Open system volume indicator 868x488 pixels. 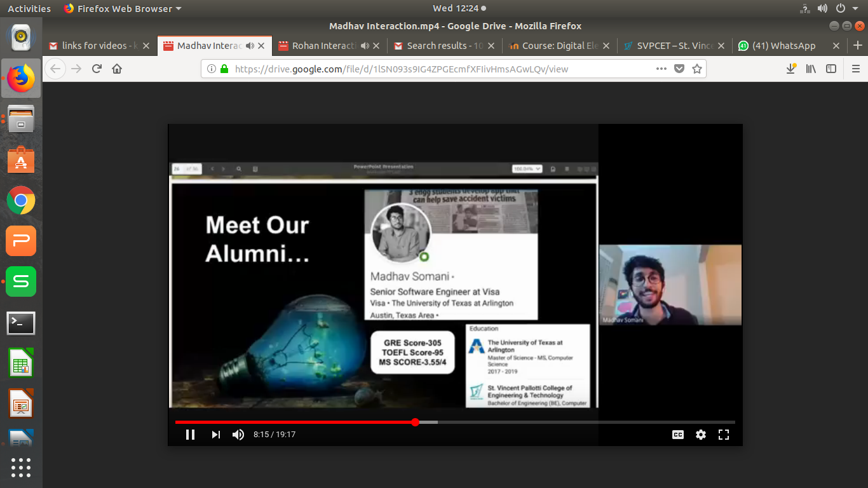pos(822,8)
